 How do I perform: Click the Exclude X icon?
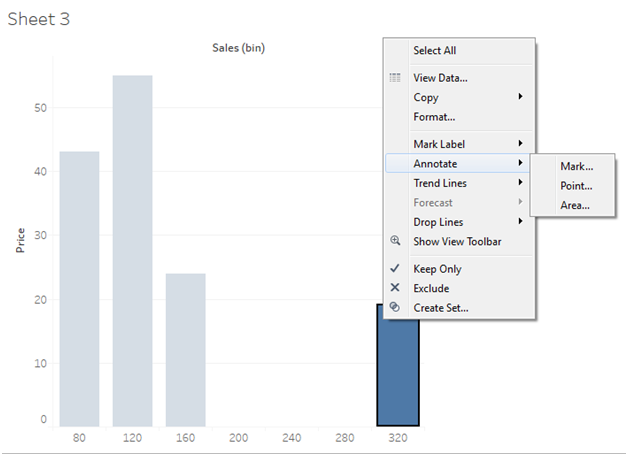(x=395, y=287)
